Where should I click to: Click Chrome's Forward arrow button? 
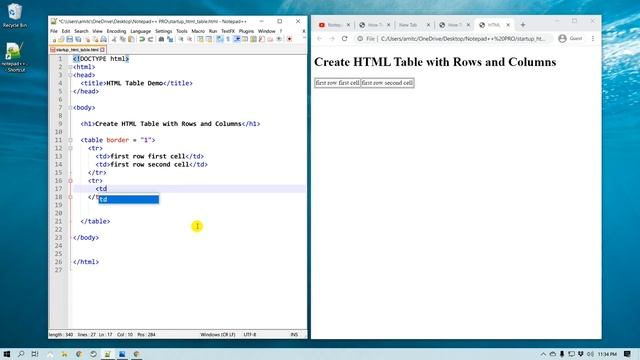pos(332,38)
